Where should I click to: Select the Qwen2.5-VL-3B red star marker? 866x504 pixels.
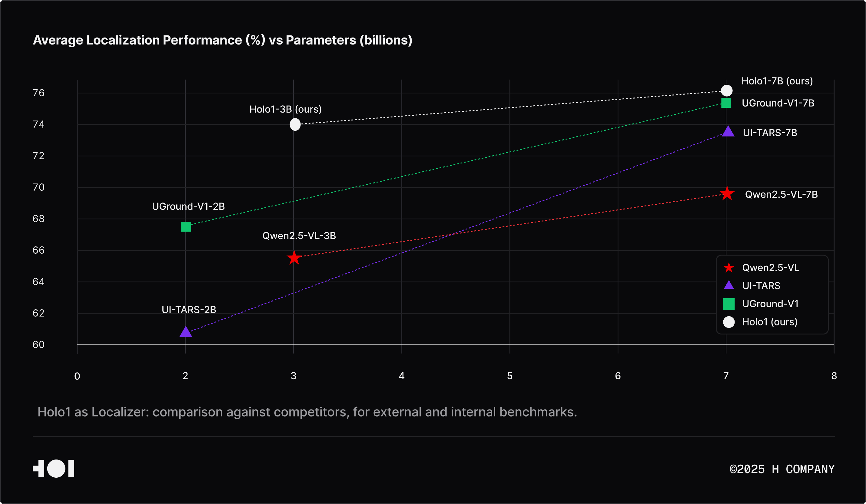click(x=294, y=258)
